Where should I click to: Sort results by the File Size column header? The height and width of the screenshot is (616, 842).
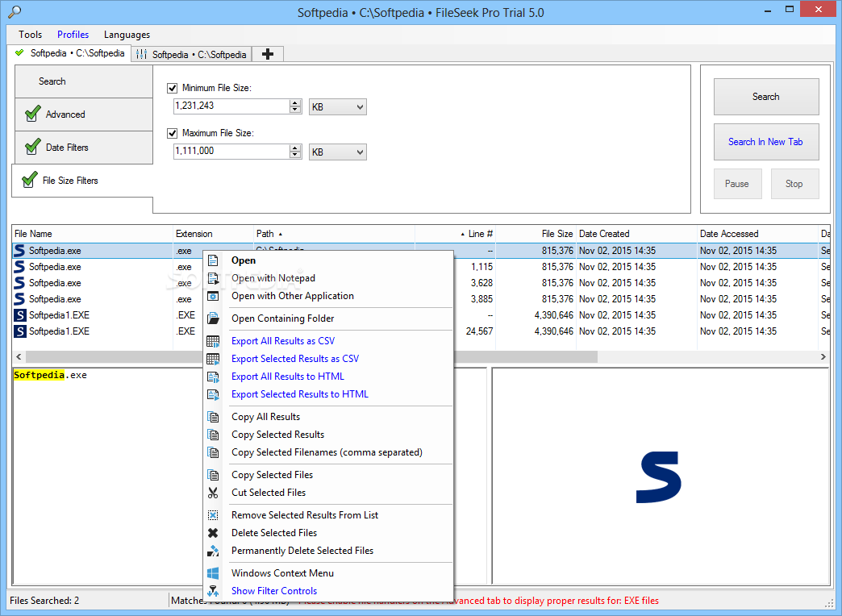tap(536, 234)
